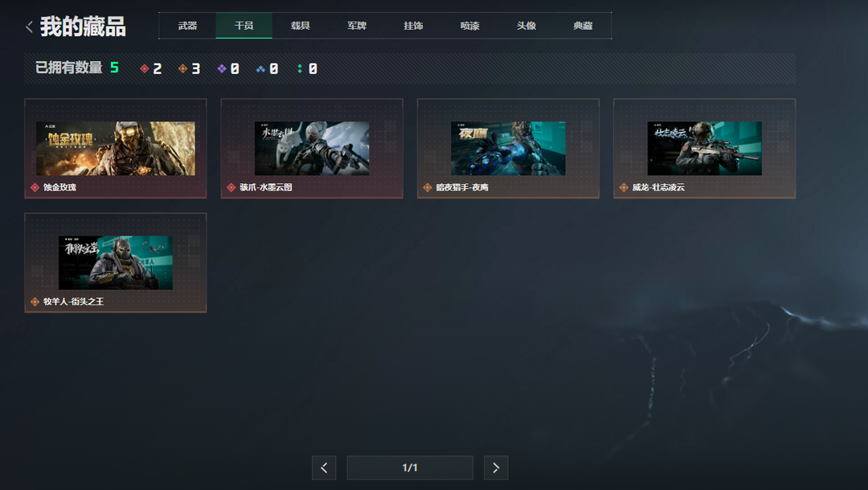Open the 载具 tab
The height and width of the screenshot is (490, 868).
click(301, 26)
